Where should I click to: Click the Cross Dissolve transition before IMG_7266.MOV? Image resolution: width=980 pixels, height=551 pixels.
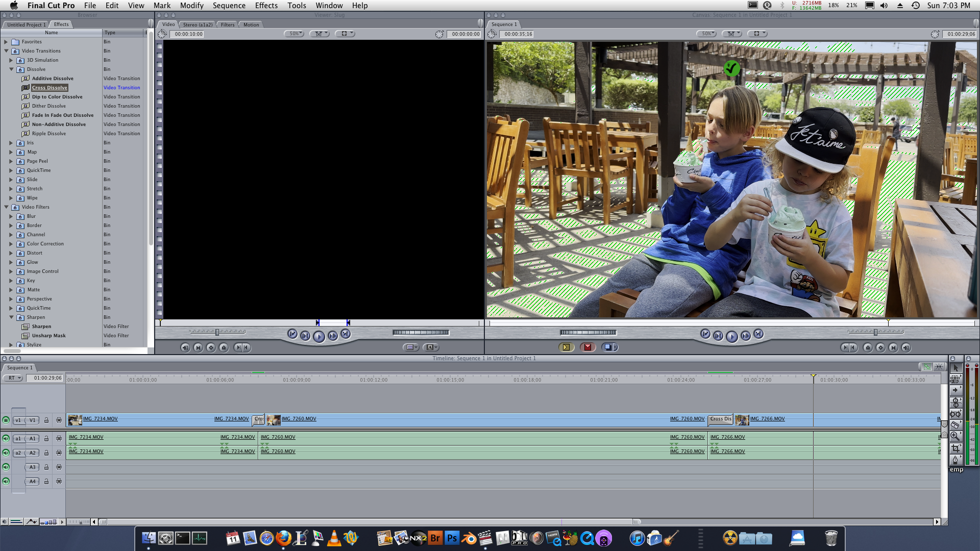tap(720, 419)
